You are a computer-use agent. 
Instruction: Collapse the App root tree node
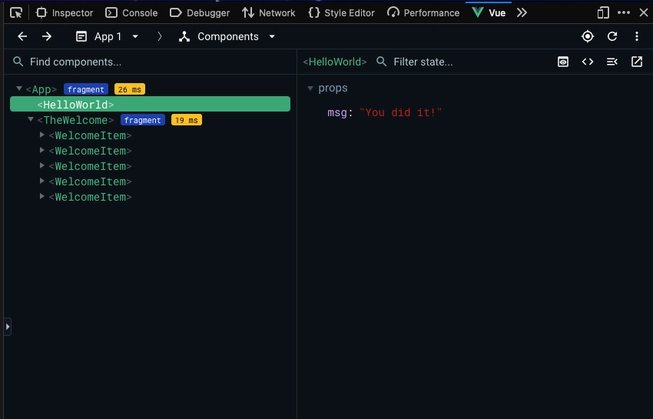[x=19, y=89]
